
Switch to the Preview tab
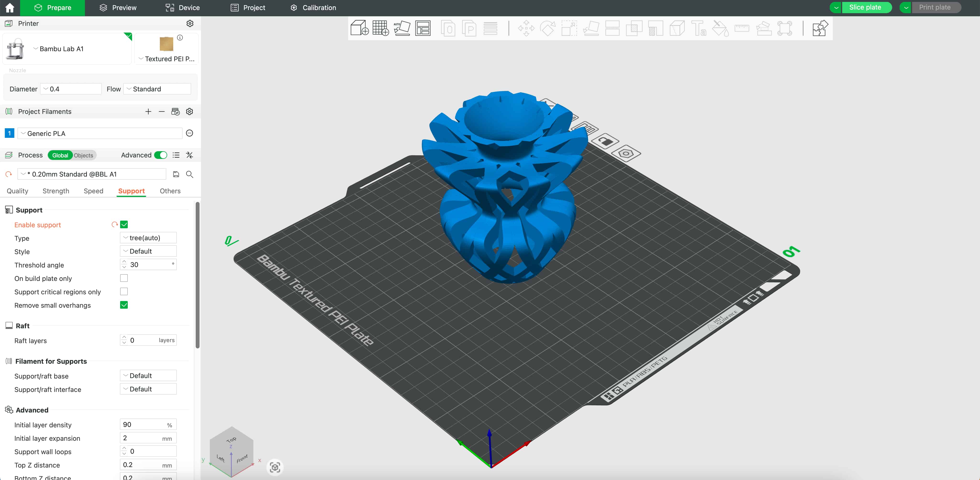(118, 8)
